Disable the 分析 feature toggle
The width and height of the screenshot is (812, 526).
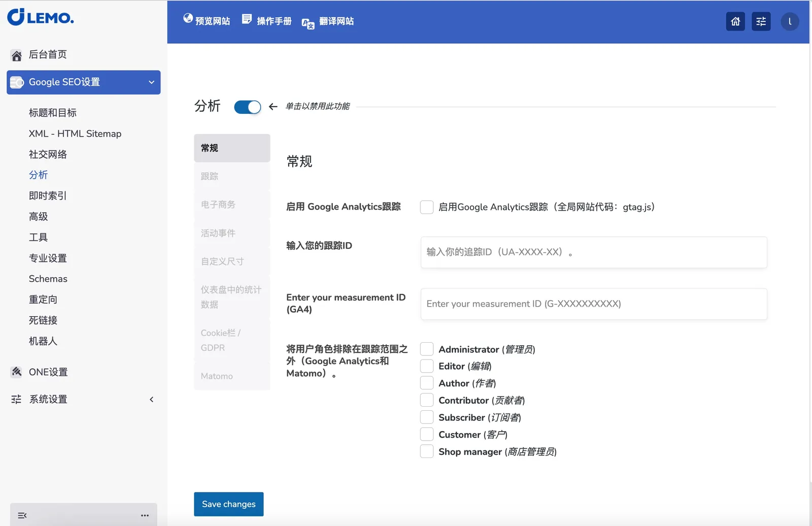(x=247, y=107)
